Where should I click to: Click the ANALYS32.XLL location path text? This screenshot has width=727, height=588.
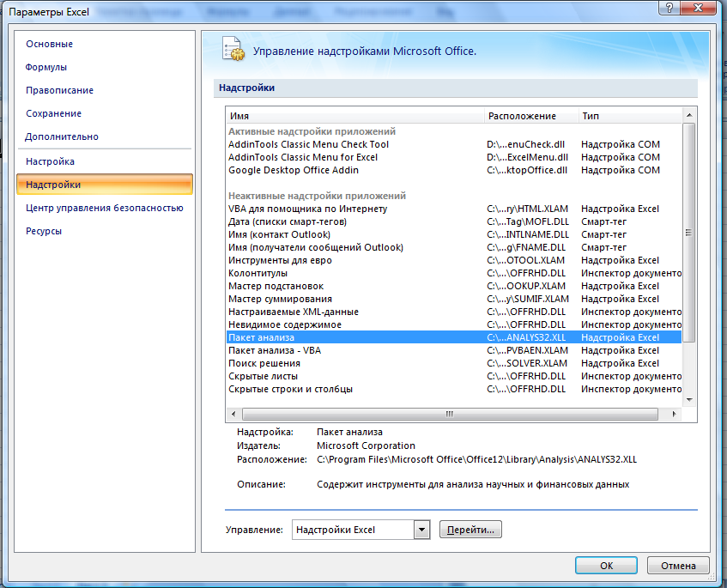pos(476,459)
